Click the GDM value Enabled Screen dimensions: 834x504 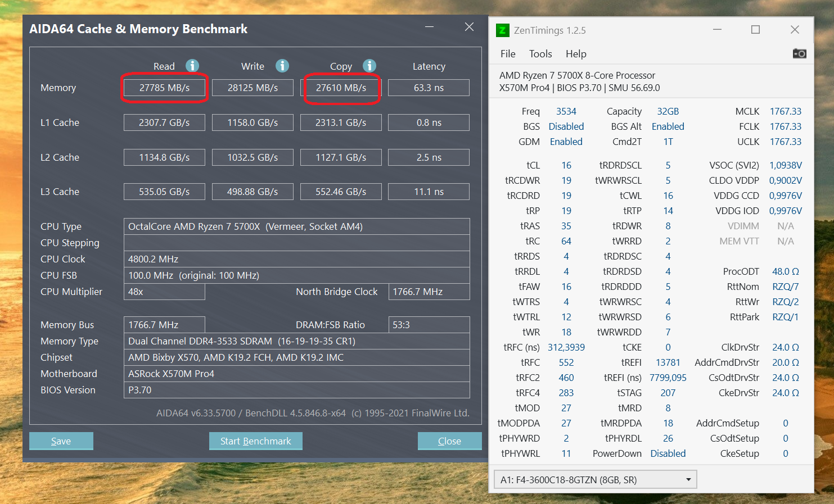[566, 142]
